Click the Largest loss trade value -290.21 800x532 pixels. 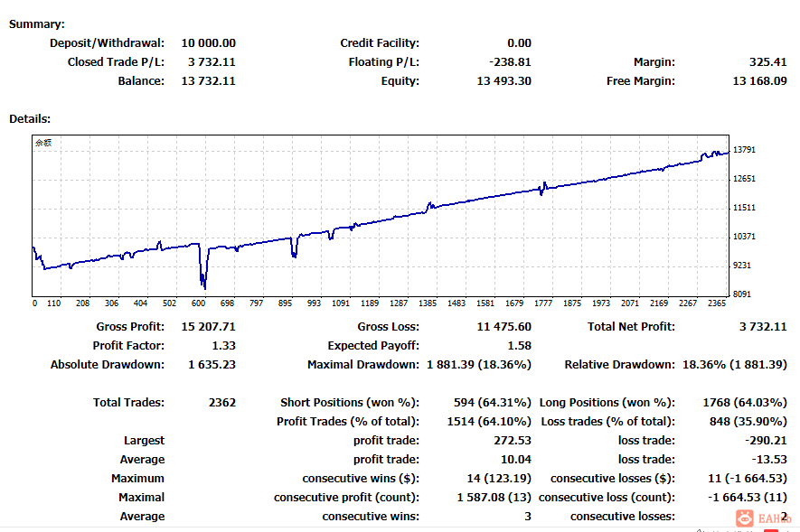tap(766, 441)
